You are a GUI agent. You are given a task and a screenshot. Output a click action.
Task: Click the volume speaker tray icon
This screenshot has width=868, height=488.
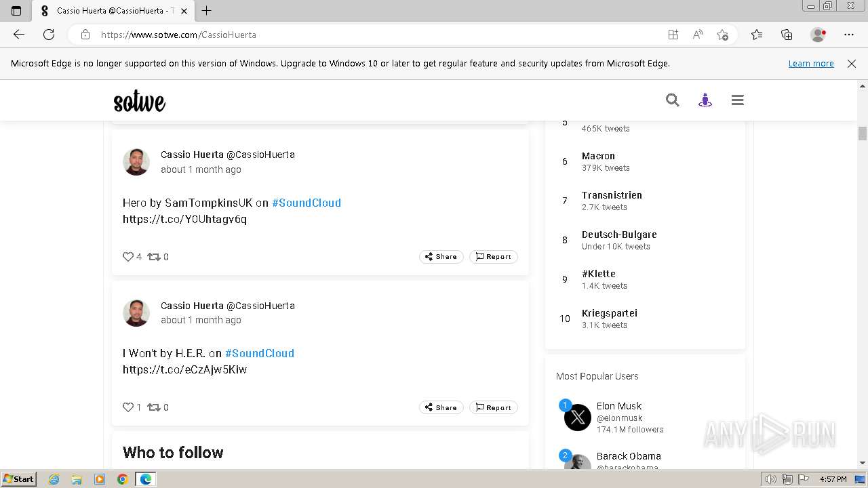[x=771, y=479]
